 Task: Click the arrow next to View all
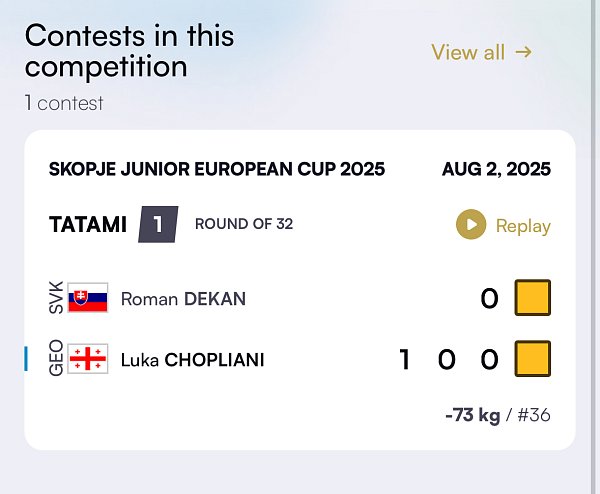pyautogui.click(x=523, y=52)
